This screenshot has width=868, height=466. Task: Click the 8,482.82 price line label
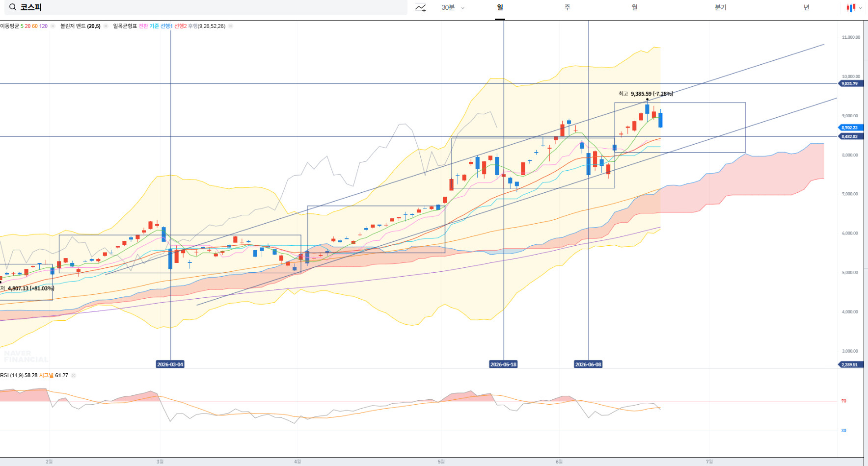pos(849,136)
